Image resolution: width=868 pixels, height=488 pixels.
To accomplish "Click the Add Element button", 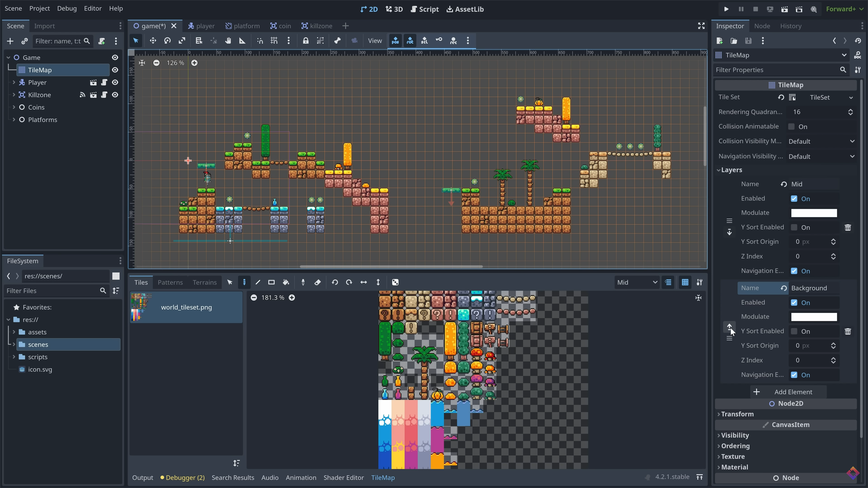I will click(788, 392).
